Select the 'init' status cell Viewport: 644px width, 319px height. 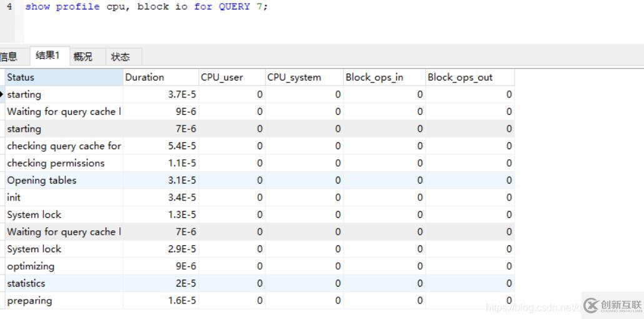64,198
